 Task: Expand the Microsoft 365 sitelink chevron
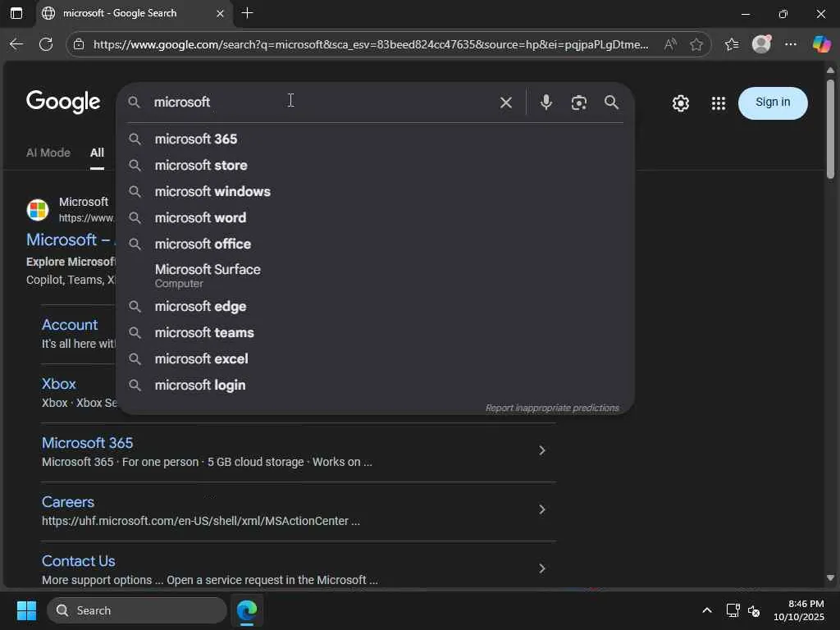click(x=541, y=450)
